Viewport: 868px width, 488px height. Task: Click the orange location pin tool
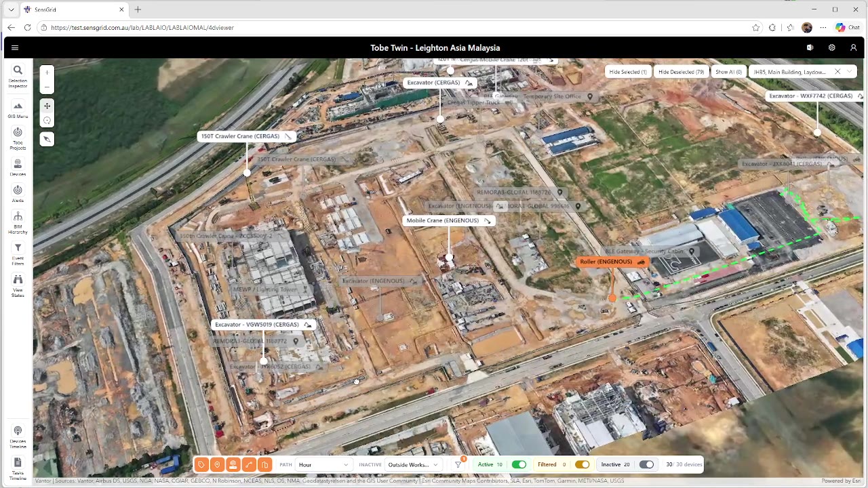point(217,464)
